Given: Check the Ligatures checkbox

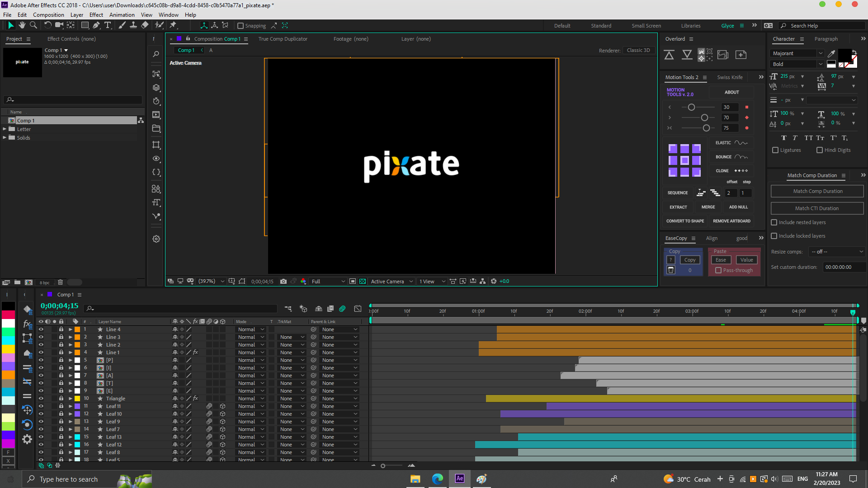Looking at the screenshot, I should pos(775,150).
